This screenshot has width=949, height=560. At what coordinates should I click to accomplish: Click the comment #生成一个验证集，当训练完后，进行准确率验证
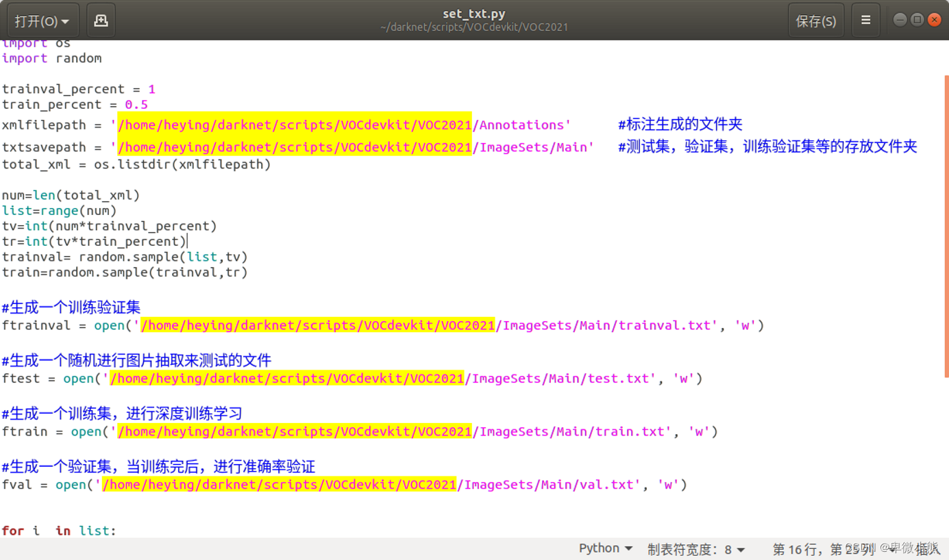coord(158,467)
